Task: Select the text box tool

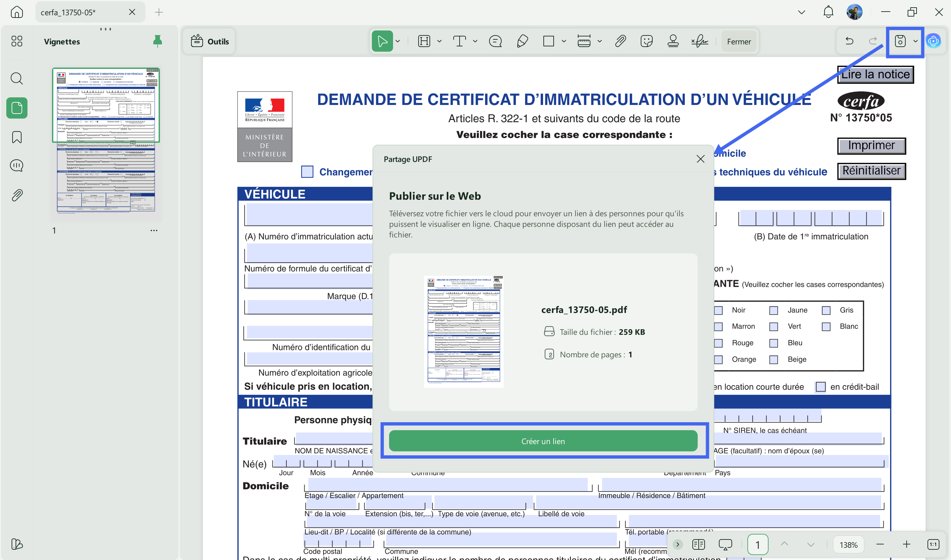Action: (x=459, y=41)
